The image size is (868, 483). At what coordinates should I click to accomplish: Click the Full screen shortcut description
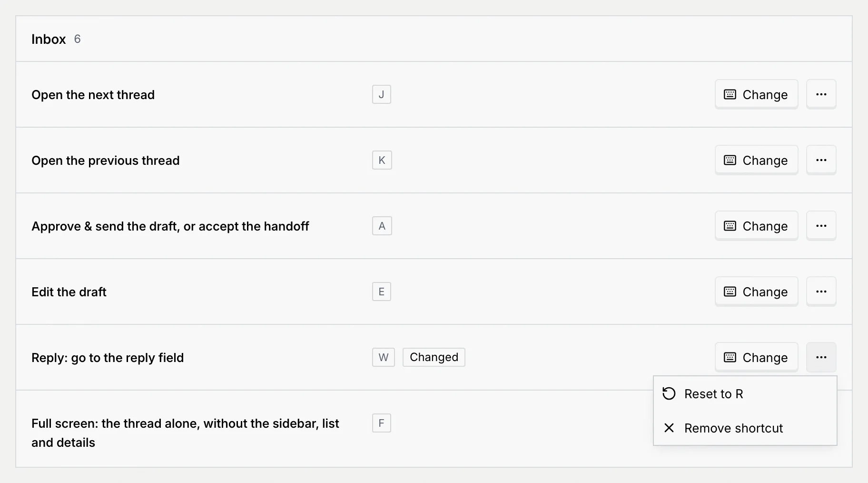tap(186, 433)
